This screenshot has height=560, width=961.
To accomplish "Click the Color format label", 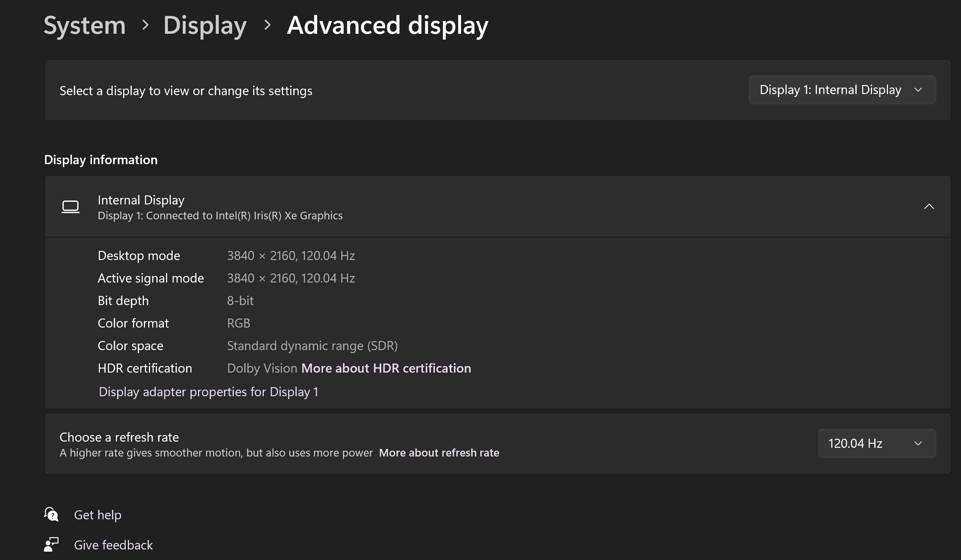I will pos(133,323).
